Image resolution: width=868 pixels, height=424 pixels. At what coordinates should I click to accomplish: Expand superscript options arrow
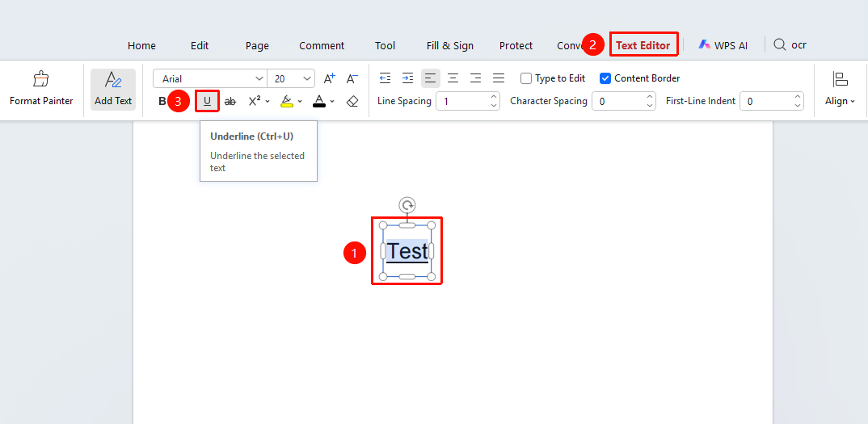(x=268, y=101)
